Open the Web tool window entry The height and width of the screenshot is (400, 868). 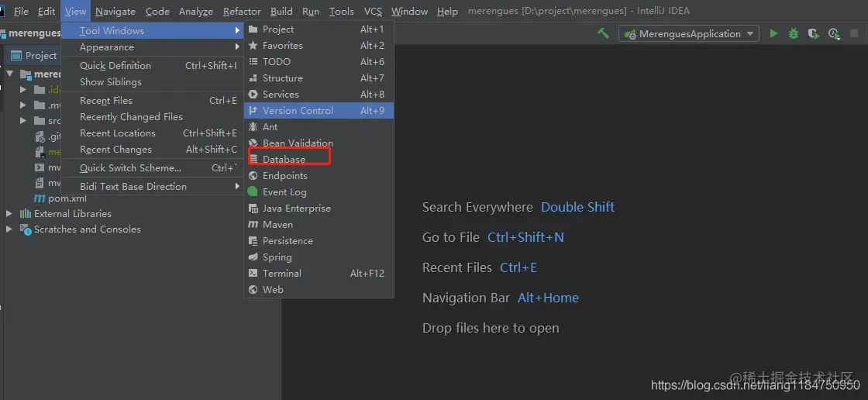click(319, 289)
